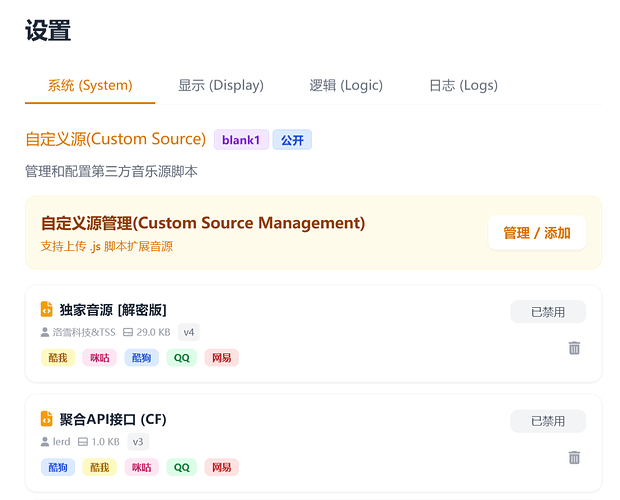Click the 1.0 KB file size
Viewport: 620px width, 500px height.
[x=106, y=442]
